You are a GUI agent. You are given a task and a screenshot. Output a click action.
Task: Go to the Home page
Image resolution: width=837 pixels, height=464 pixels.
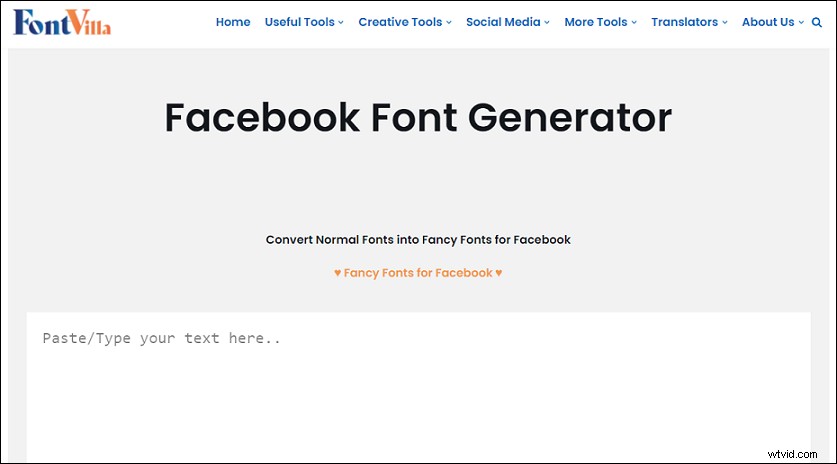[233, 22]
